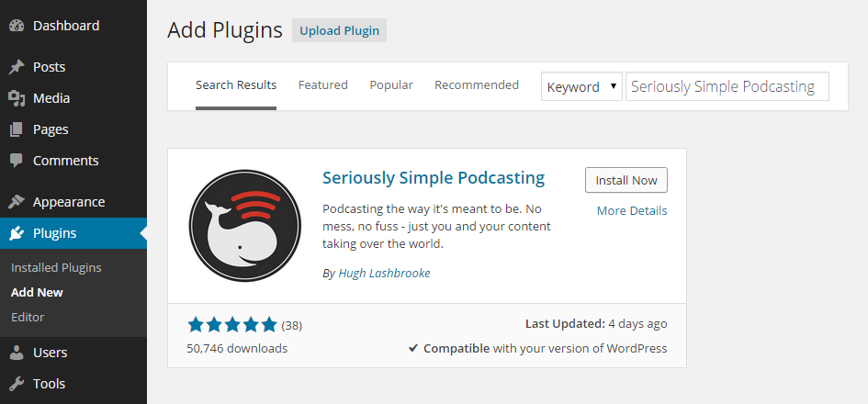Click the Tools wrench icon
This screenshot has width=868, height=404.
(17, 384)
